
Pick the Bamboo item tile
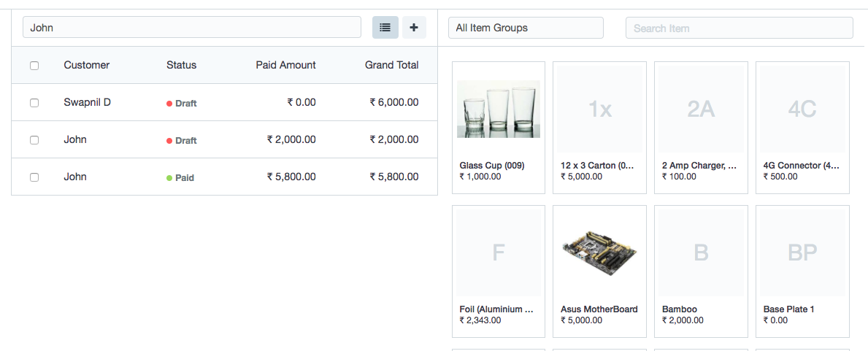coord(701,271)
